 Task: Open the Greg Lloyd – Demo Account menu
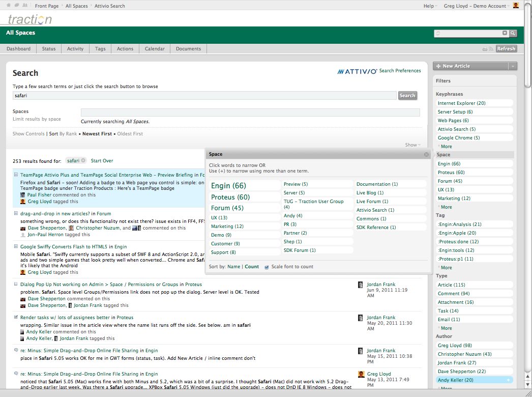pos(477,6)
